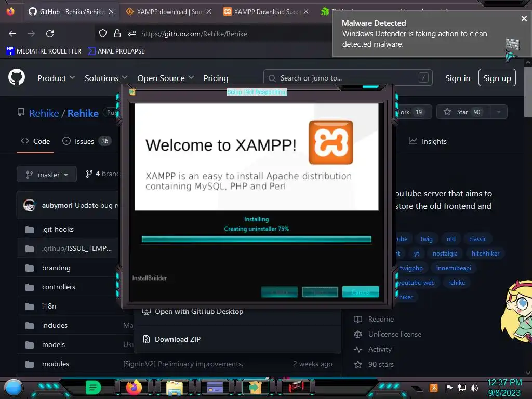Click Sign in on GitHub
Screen dimensions: 532x399
point(458,78)
